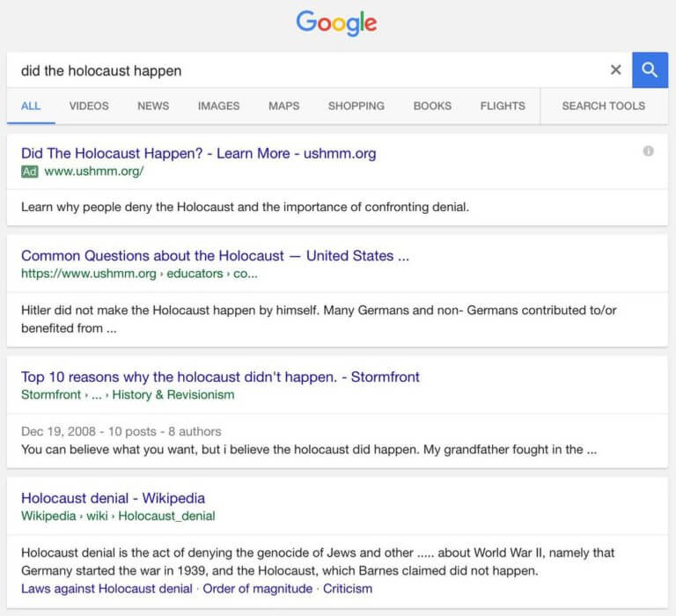Switch to the NEWS tab
Viewport: 676px width, 616px height.
(x=153, y=106)
